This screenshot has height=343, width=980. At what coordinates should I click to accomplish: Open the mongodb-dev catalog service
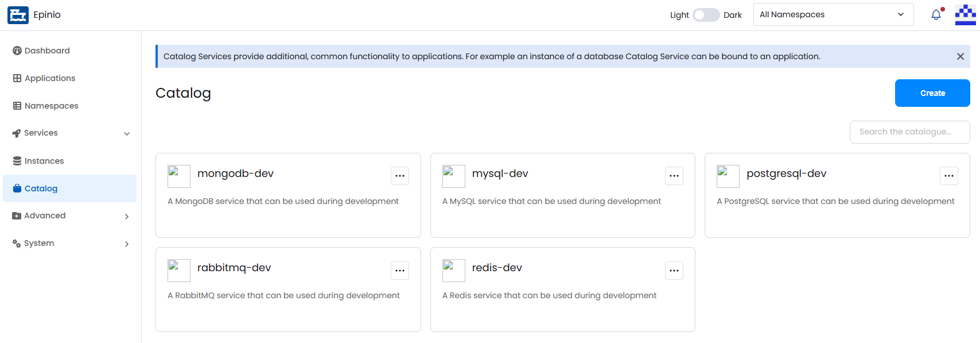pyautogui.click(x=235, y=174)
